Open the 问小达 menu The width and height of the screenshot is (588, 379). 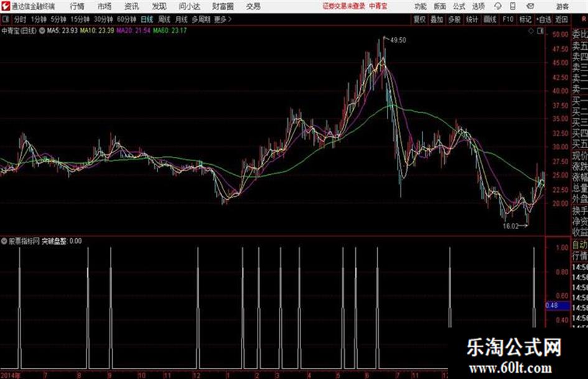(189, 6)
